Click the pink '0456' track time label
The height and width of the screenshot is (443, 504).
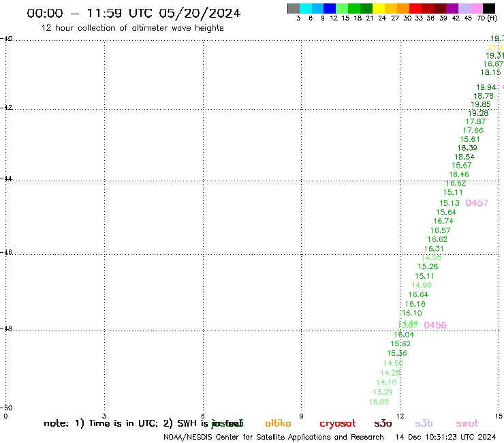[x=435, y=325]
